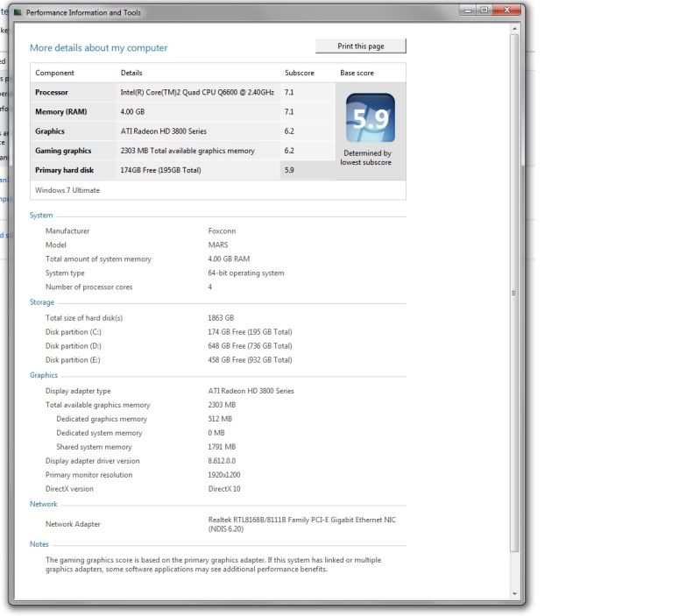The width and height of the screenshot is (700, 616).
Task: Click the highlighted 5.9 hard disk subscore
Action: [290, 170]
